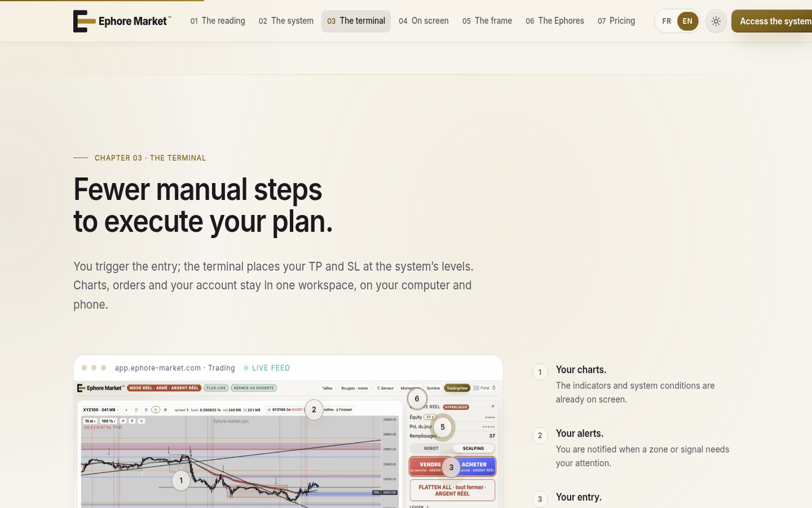Open XYZ100 · 341 M$ symbol dropdown
Screen dimensions: 812x508
(x=100, y=410)
